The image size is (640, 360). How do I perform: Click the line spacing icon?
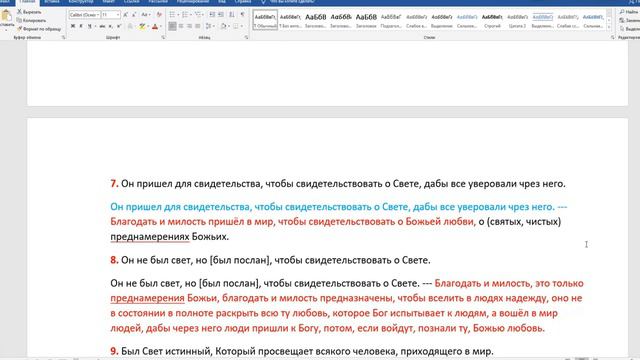tap(209, 26)
